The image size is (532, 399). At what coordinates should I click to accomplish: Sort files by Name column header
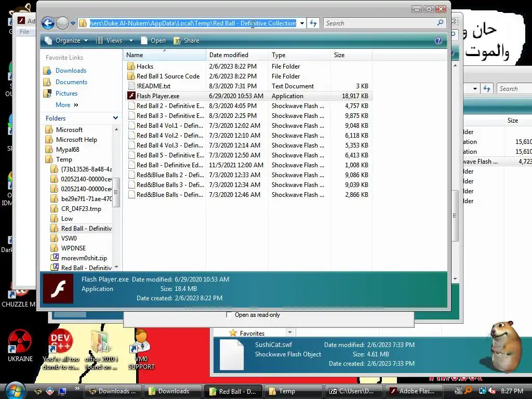tap(164, 55)
